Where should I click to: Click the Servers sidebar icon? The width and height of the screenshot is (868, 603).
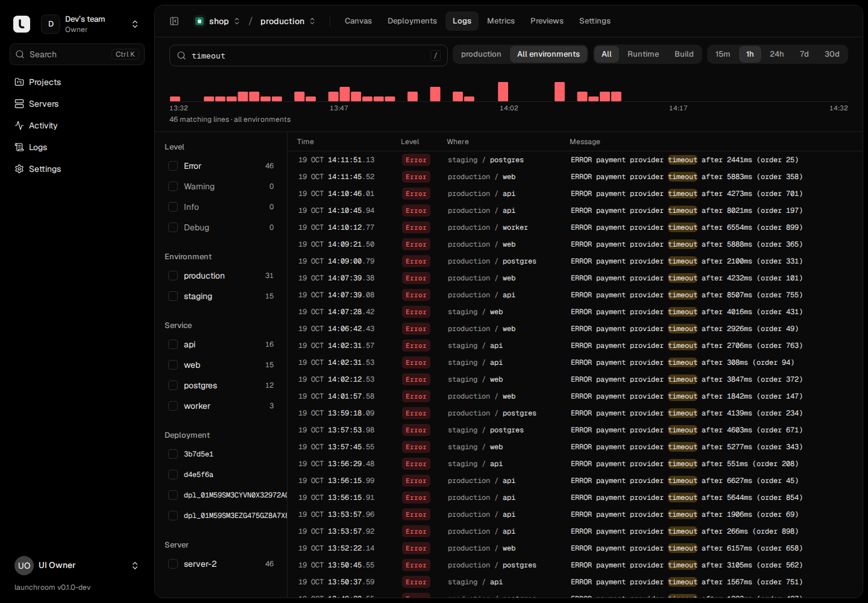(x=19, y=104)
